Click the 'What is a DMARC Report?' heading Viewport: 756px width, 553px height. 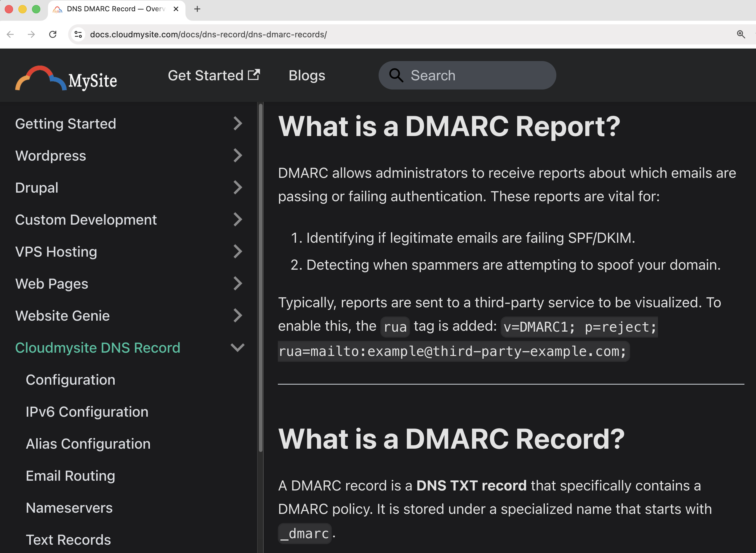449,127
